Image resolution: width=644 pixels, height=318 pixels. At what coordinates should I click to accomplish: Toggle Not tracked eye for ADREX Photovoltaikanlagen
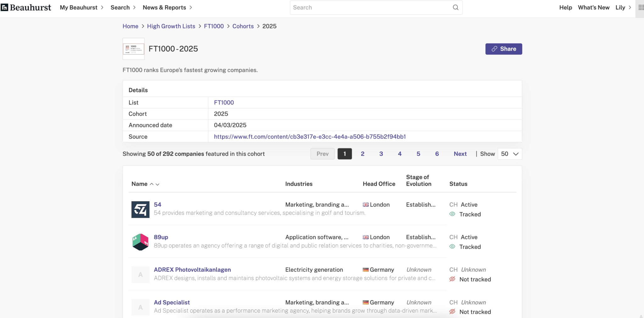[452, 279]
